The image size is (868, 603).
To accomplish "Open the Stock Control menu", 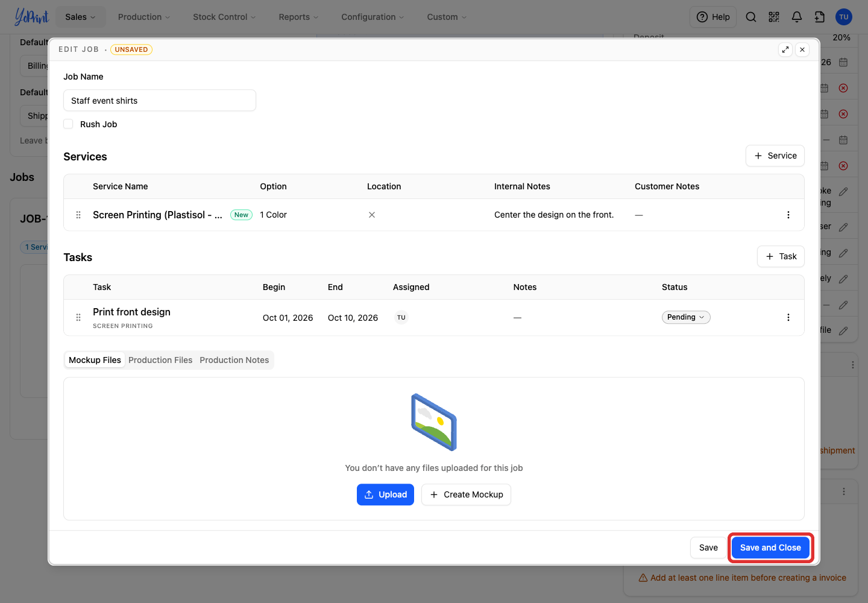I will (x=224, y=17).
